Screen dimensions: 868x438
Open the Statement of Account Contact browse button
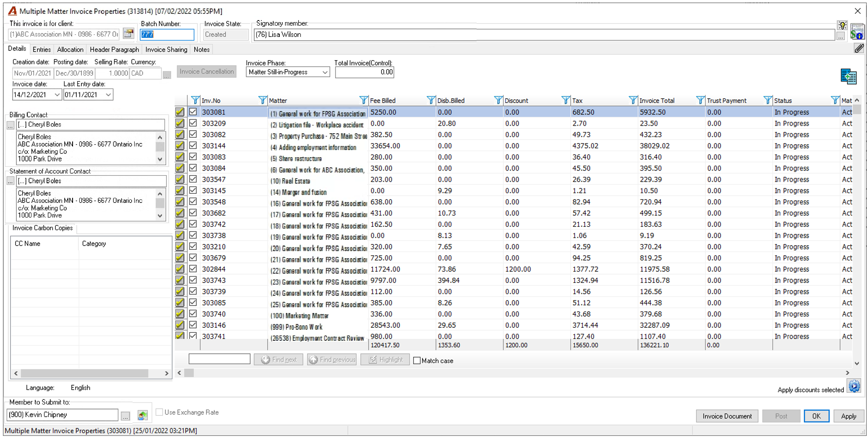tap(10, 181)
